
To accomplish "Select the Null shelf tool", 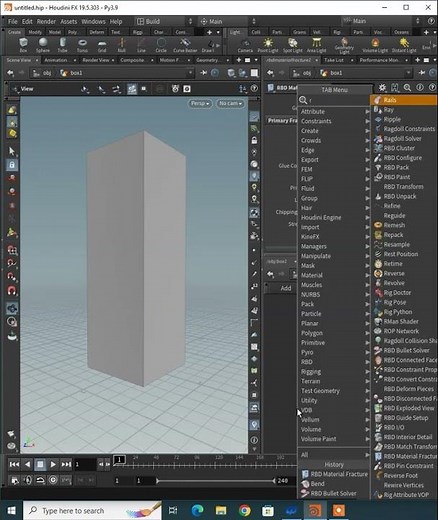I will pyautogui.click(x=121, y=45).
